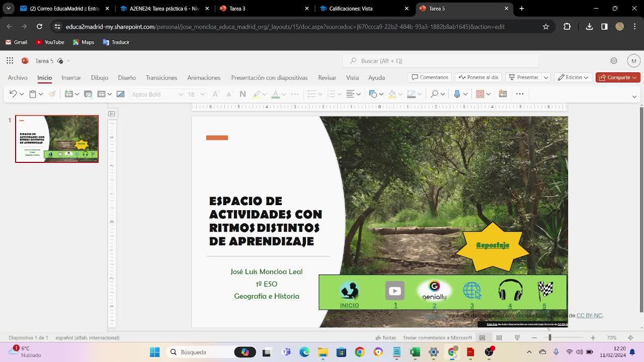Select the slide 1 thumbnail
This screenshot has width=644, height=362.
(x=57, y=139)
